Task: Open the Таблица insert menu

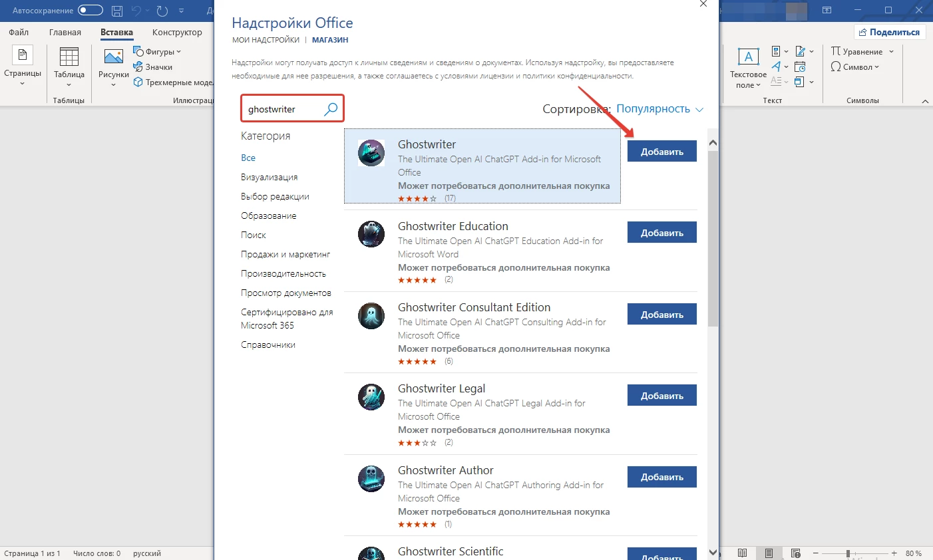Action: point(69,67)
